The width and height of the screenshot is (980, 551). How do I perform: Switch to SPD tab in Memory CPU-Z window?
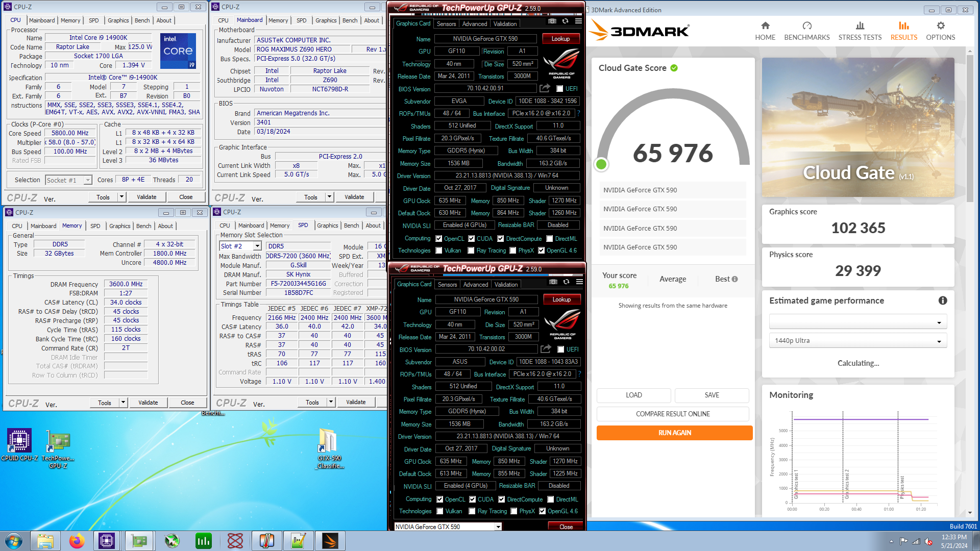[95, 226]
